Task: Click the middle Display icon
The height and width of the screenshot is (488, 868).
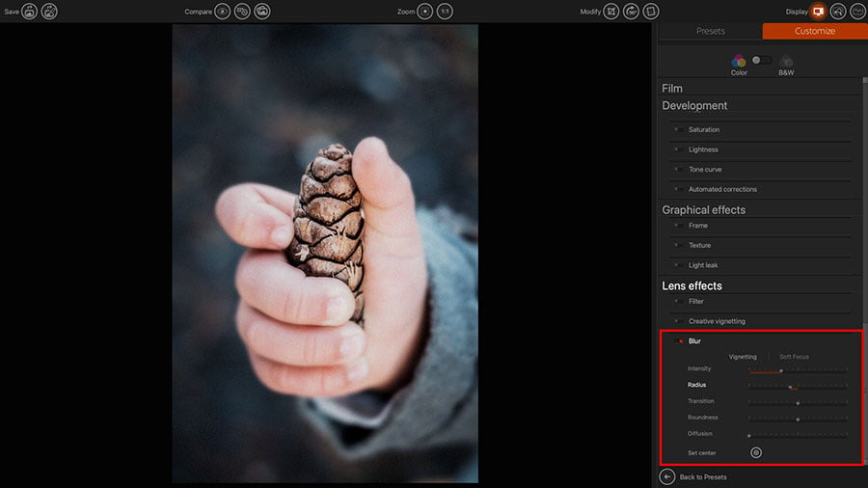Action: tap(837, 11)
